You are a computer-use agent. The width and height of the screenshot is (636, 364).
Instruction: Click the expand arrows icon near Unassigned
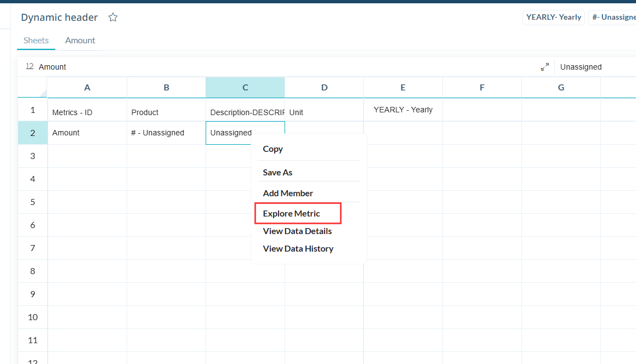point(544,67)
